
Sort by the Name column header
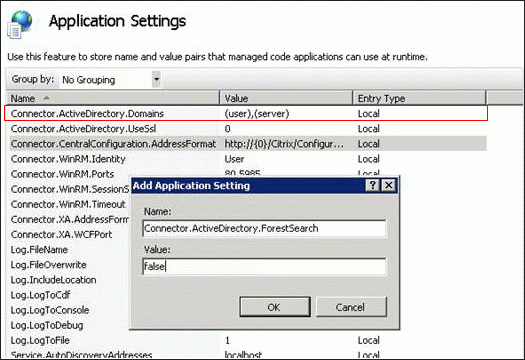tap(112, 98)
